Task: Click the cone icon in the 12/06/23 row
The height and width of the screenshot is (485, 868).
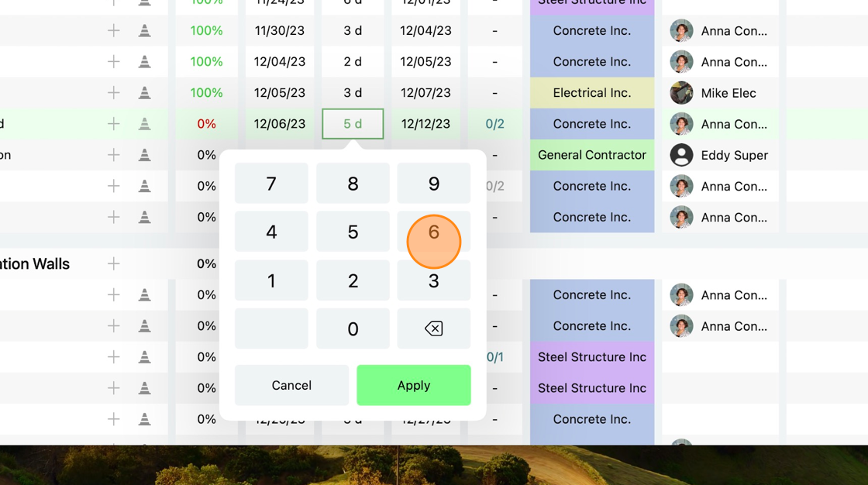Action: click(144, 123)
